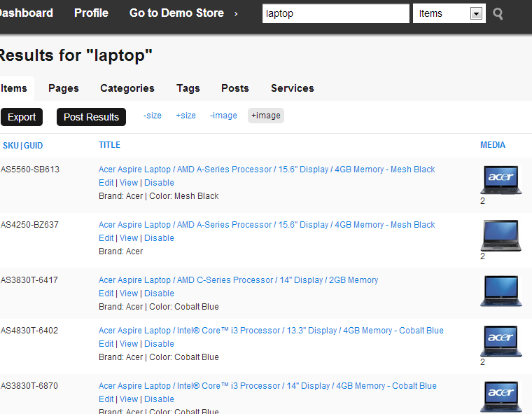Viewport: 532px width, 414px height.
Task: Open title link for AS4250-BZ637 item
Action: point(267,224)
